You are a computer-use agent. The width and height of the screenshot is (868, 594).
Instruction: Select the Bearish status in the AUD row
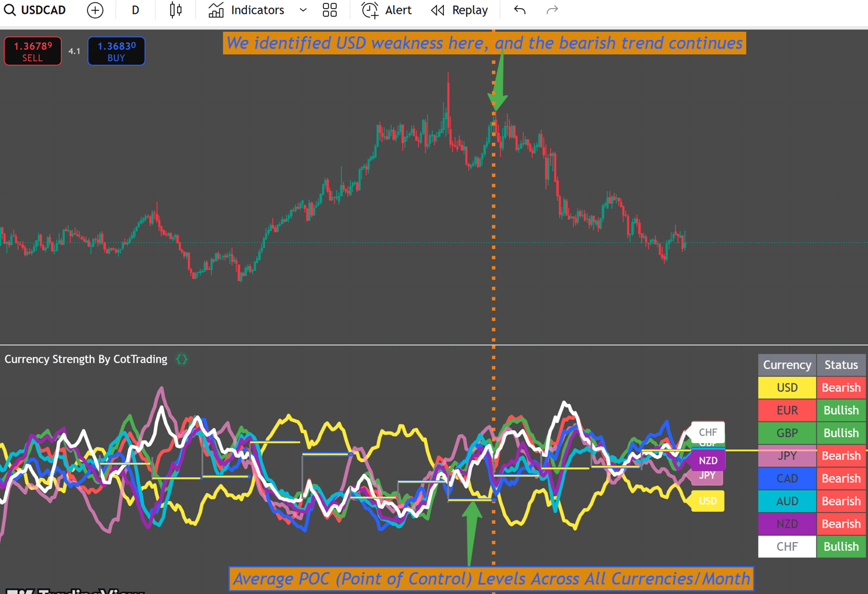[841, 501]
